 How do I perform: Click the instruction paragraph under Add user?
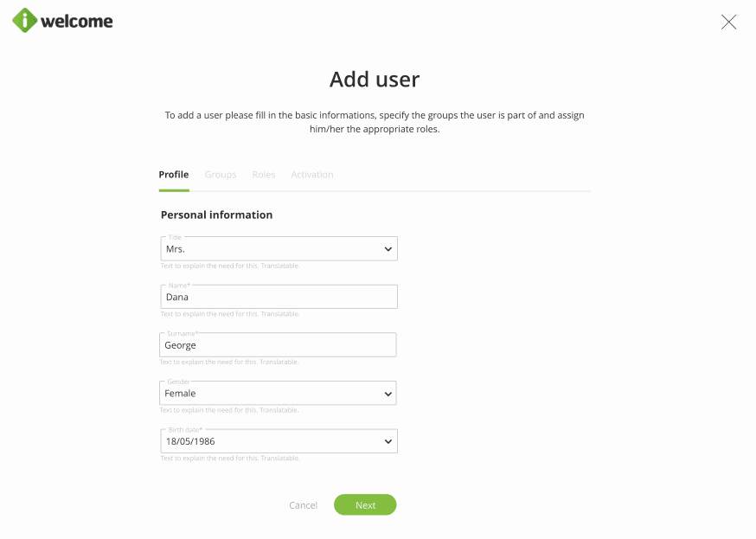(375, 122)
